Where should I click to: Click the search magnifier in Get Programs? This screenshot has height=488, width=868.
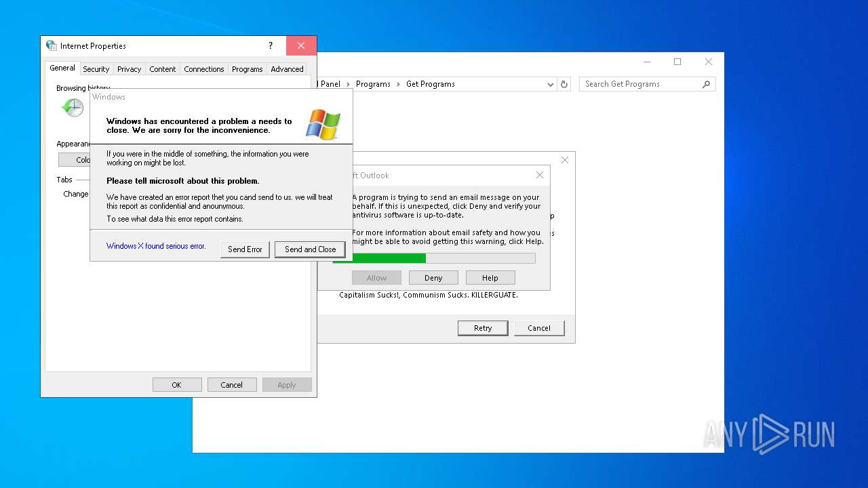706,84
